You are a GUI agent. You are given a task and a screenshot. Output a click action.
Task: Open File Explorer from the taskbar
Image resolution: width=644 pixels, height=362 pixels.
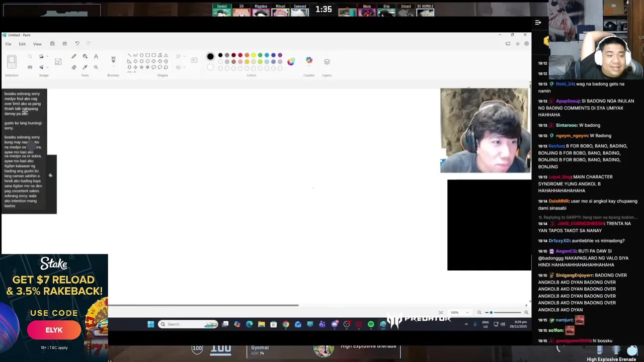point(262,324)
